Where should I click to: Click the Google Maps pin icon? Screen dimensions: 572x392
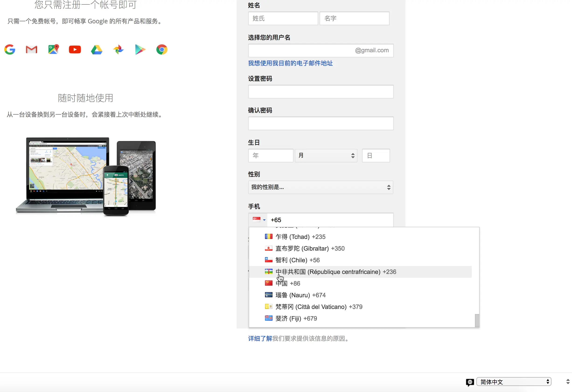coord(53,49)
